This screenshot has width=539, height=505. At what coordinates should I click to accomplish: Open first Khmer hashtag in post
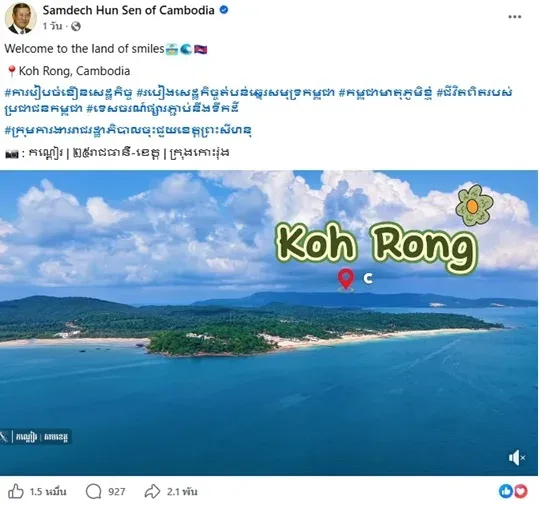pyautogui.click(x=68, y=93)
